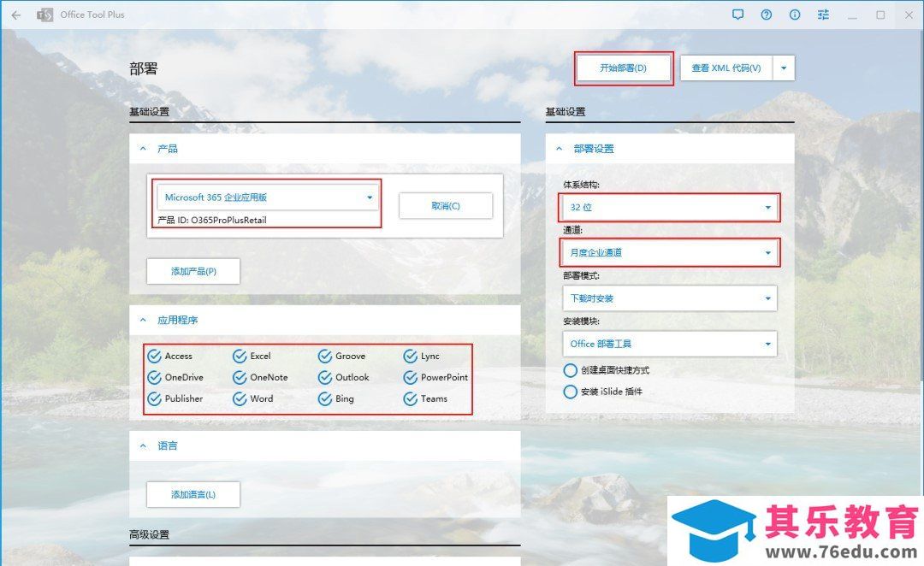924x566 pixels.
Task: Collapse the 部署设置 section
Action: [x=560, y=149]
